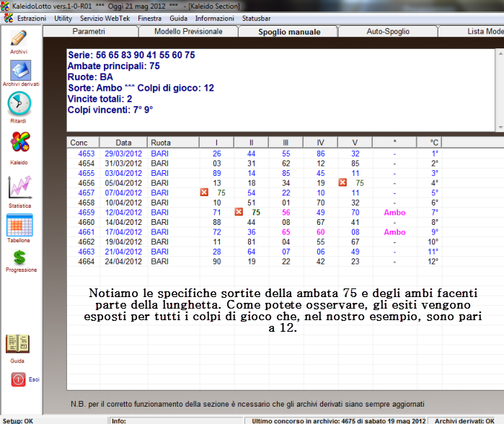Switch to the Modello Previsionale tab
504x424 pixels.
click(x=188, y=32)
